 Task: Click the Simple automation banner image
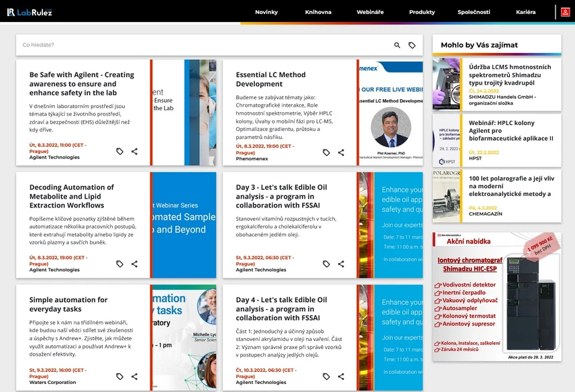184,338
